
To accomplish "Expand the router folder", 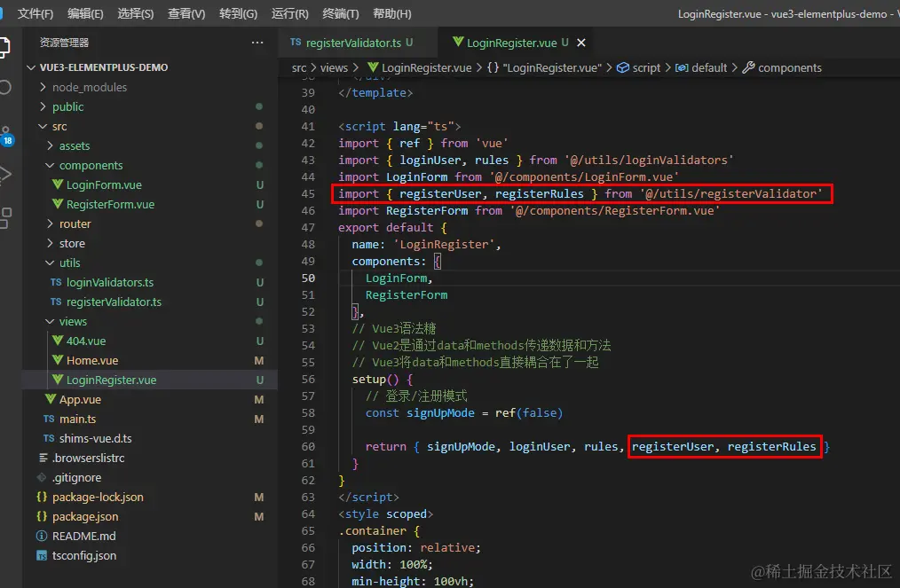I will 50,223.
